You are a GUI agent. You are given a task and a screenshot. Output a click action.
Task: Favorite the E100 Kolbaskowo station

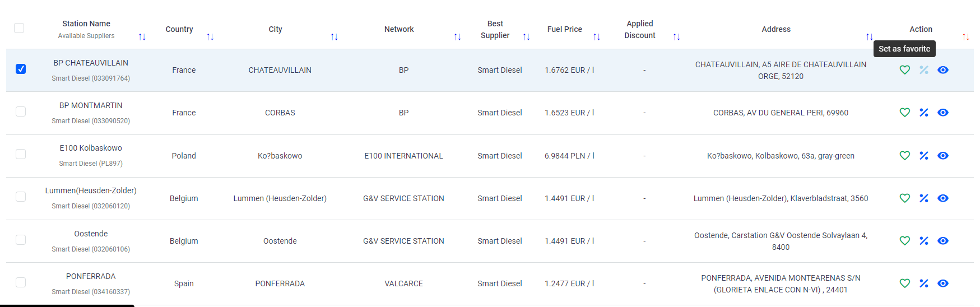coord(904,156)
